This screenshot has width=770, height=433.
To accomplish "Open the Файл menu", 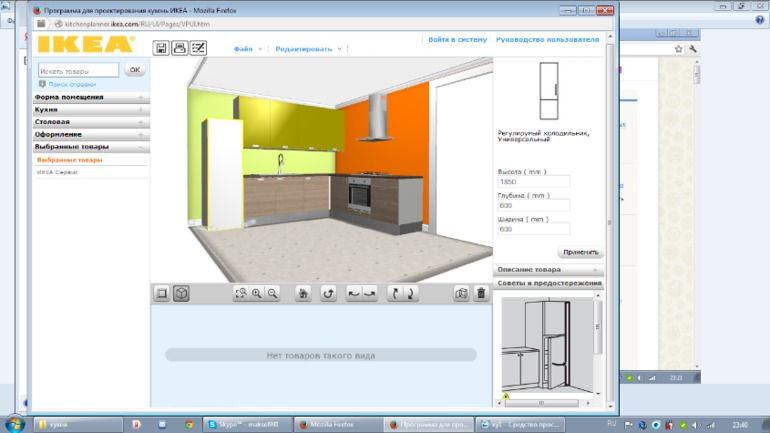I will coord(247,48).
